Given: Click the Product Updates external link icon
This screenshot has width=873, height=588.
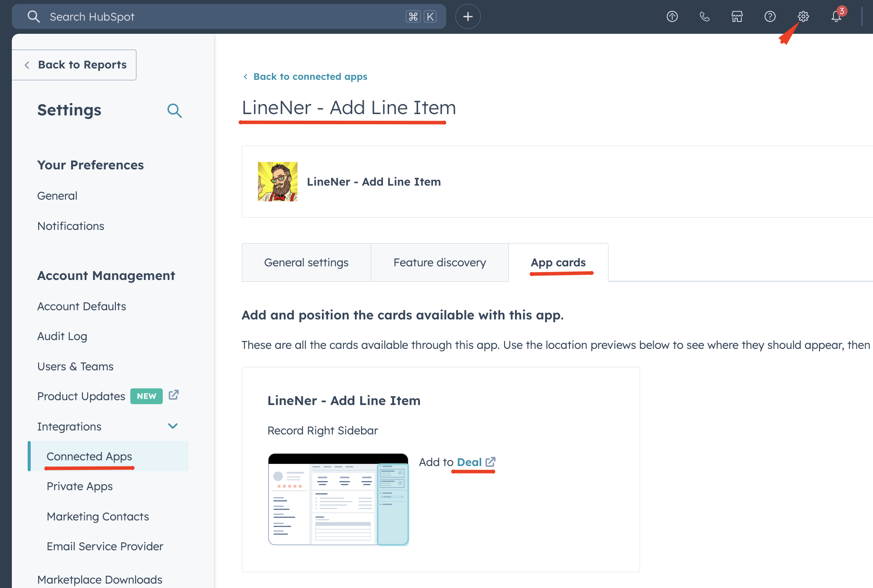Looking at the screenshot, I should pyautogui.click(x=174, y=395).
